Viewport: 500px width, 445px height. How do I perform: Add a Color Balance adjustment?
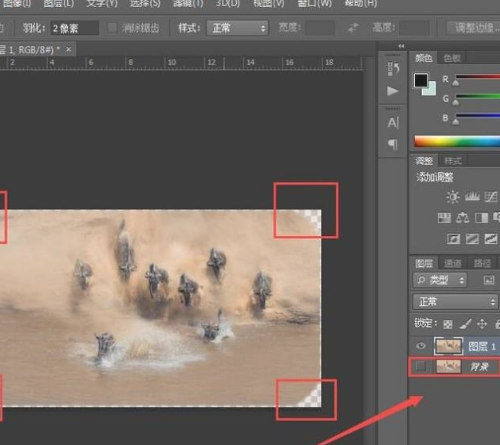tap(462, 218)
